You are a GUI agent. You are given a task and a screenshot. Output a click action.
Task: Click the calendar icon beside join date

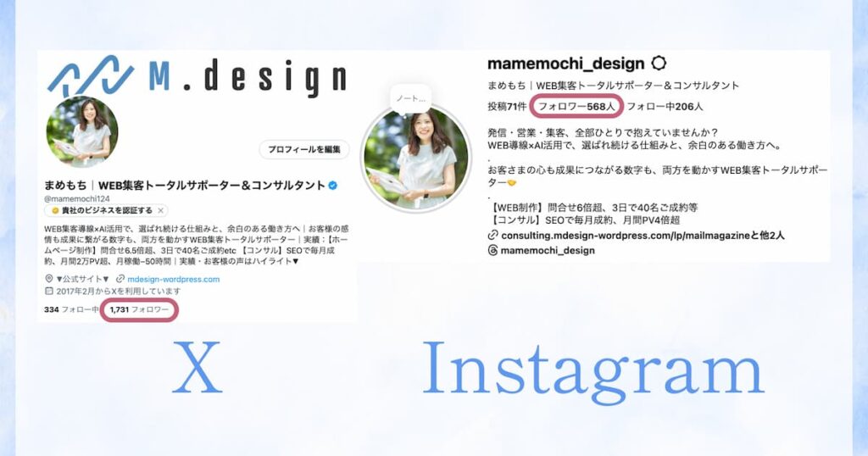click(48, 291)
